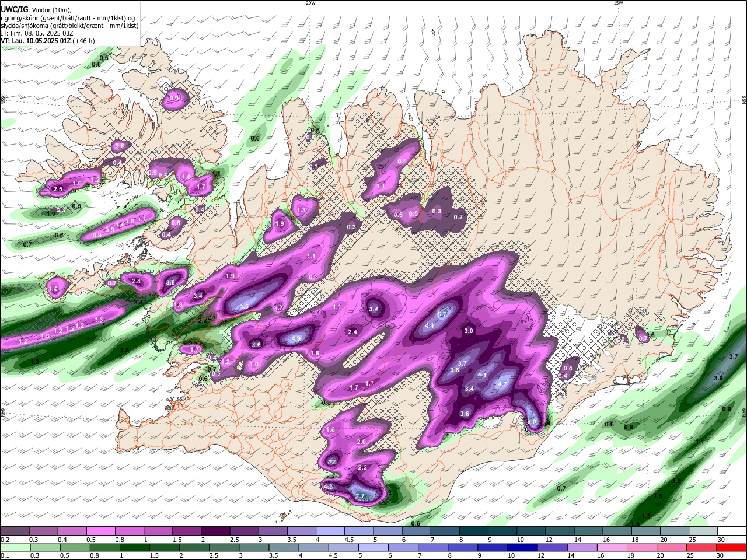
Task: Click the 'slydda/snjókoma (grátt/bleikt/grænt' description line
Action: tap(69, 26)
